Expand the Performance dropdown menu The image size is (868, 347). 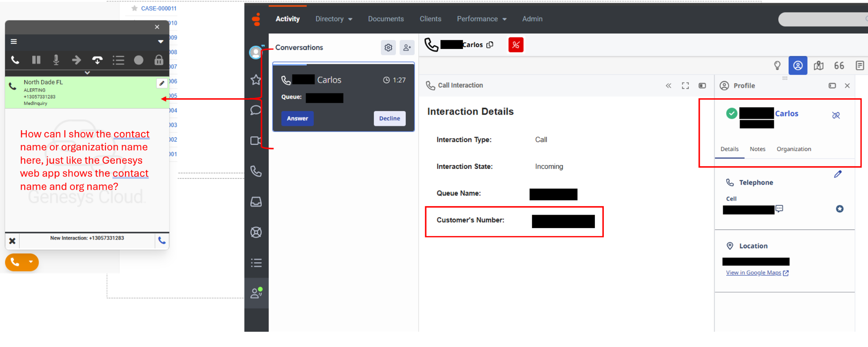coord(481,19)
